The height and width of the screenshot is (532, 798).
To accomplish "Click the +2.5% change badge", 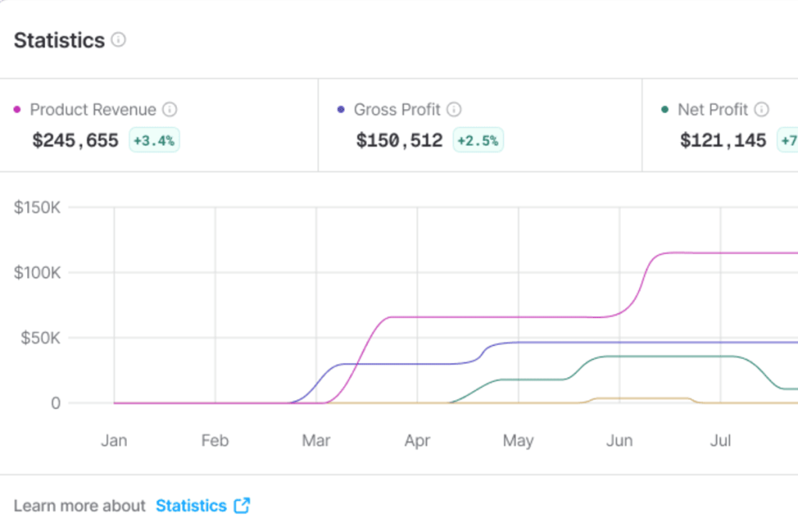I will 478,141.
